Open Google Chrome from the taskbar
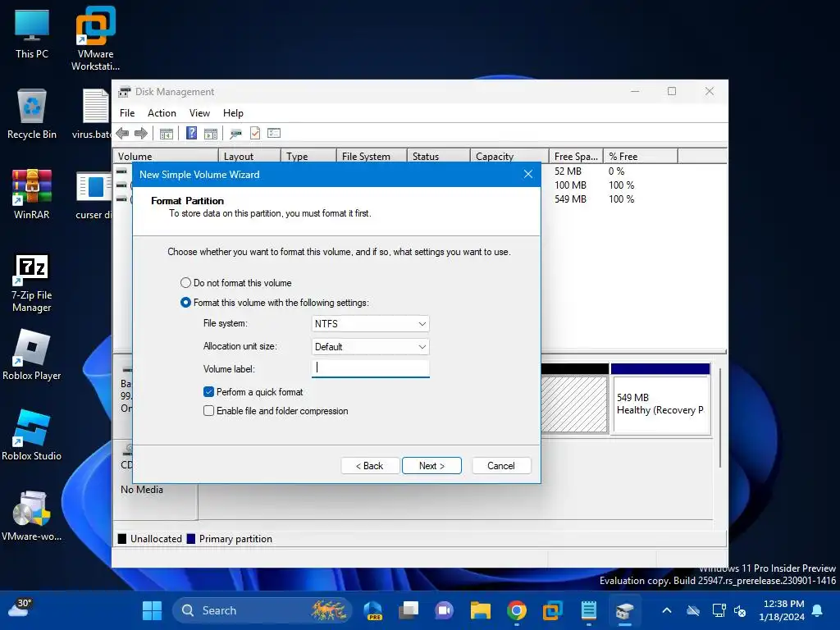 [x=517, y=610]
